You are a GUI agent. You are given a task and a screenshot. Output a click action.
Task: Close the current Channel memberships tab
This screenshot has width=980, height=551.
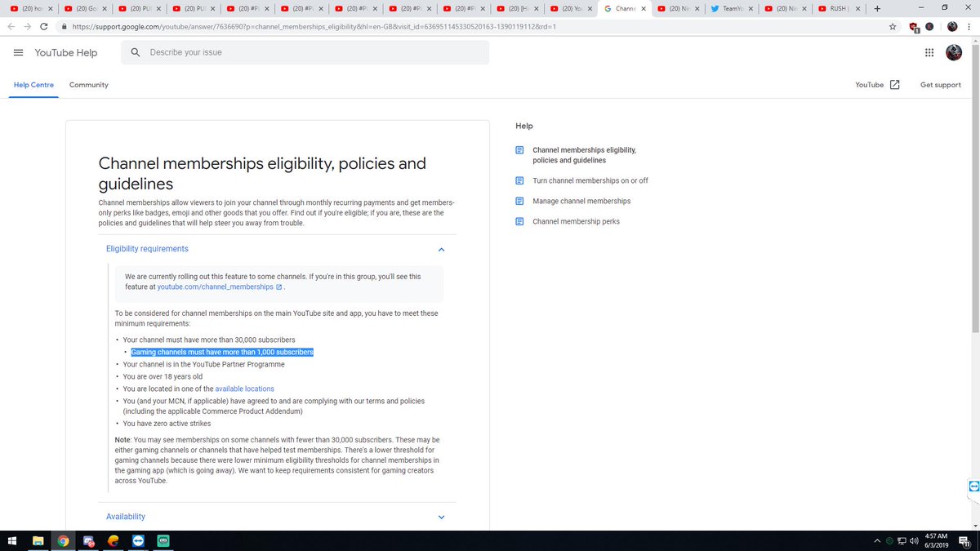(x=644, y=9)
